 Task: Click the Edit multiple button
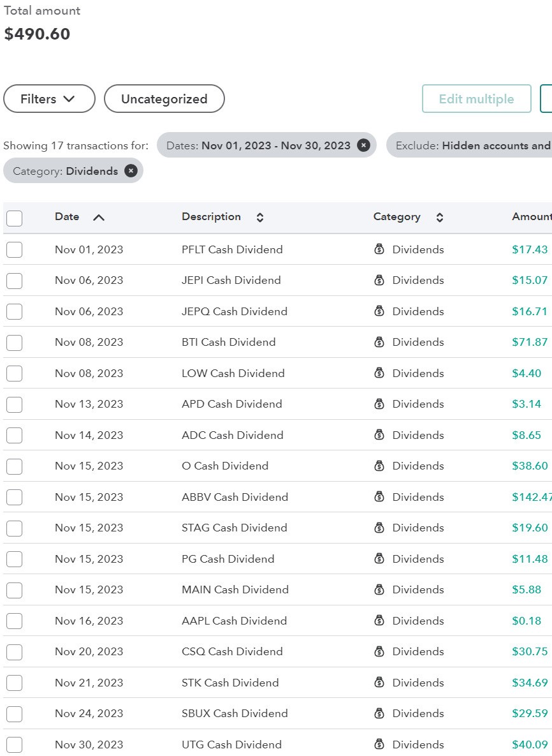coord(476,99)
